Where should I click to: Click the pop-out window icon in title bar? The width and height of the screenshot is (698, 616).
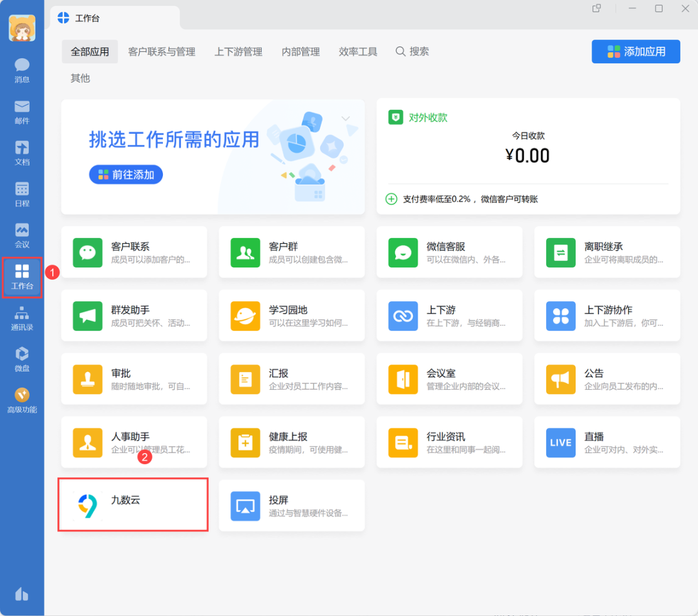coord(597,8)
